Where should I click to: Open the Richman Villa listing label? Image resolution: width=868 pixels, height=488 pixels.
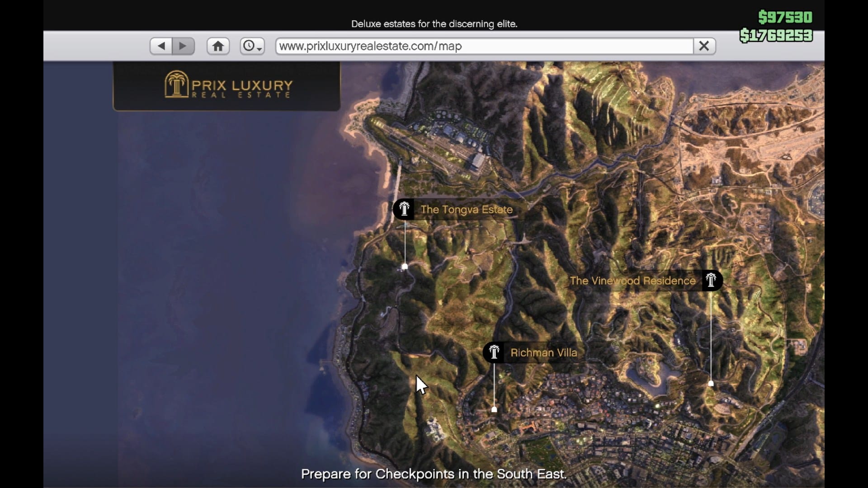pos(543,353)
